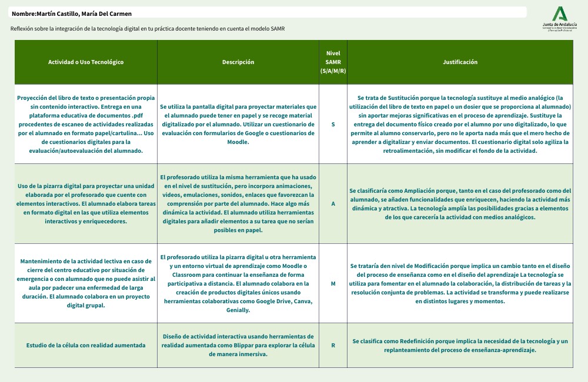The image size is (588, 382).
Task: Click the SAMR level 'A' cell
Action: click(333, 203)
